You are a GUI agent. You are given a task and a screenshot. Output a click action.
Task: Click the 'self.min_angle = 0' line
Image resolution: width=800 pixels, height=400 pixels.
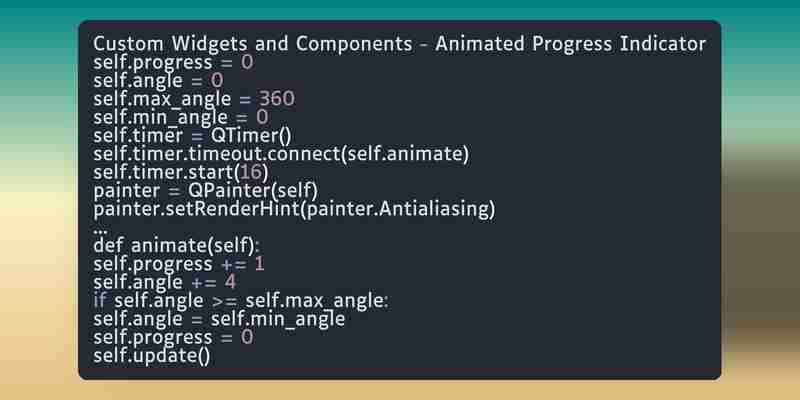click(181, 118)
